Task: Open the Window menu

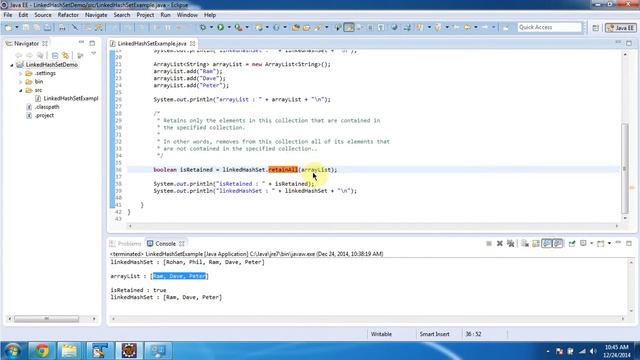Action: click(187, 15)
